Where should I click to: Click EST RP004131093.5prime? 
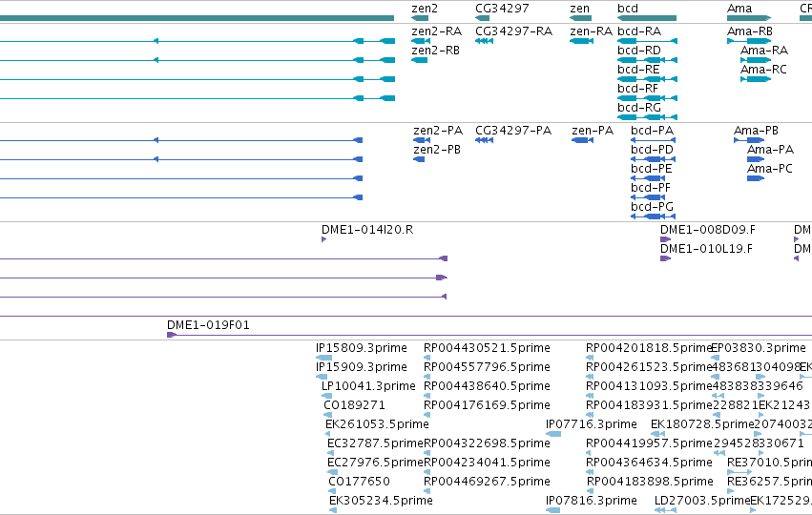(649, 386)
